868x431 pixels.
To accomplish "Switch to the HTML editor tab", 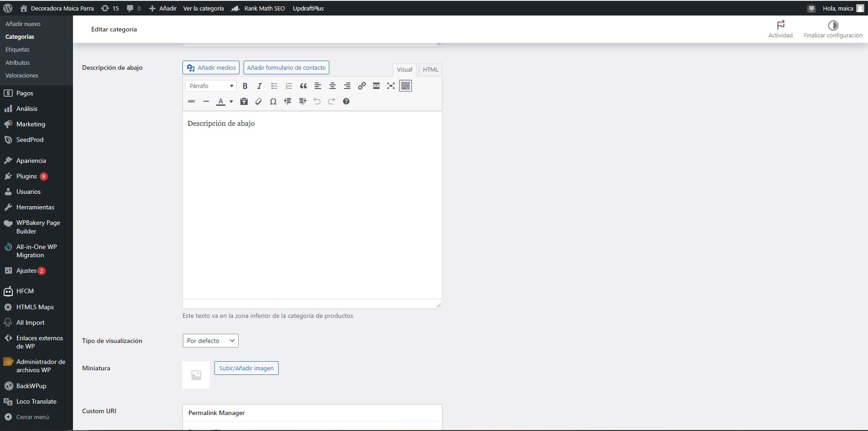I will (x=430, y=69).
